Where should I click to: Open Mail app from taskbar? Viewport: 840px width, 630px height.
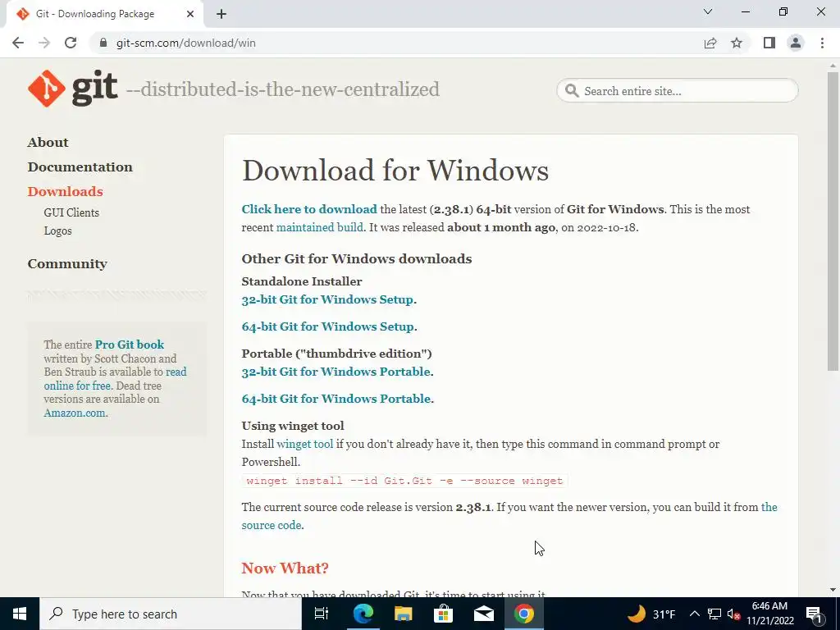click(x=484, y=614)
